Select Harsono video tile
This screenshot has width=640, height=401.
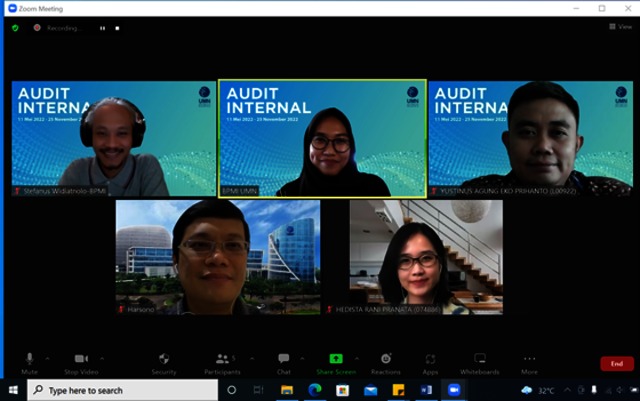[218, 257]
